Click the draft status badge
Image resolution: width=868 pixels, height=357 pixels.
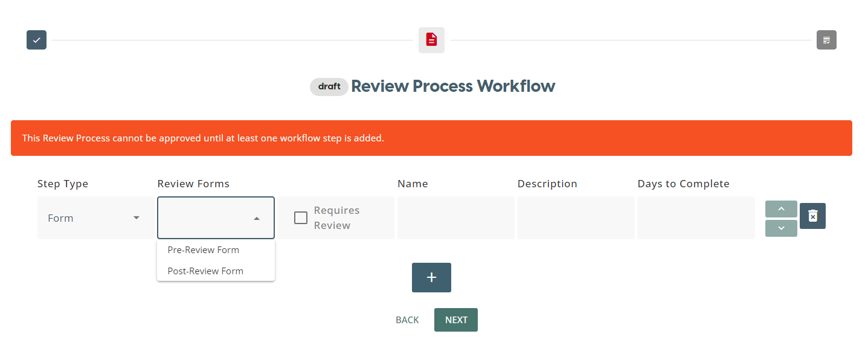pyautogui.click(x=329, y=86)
